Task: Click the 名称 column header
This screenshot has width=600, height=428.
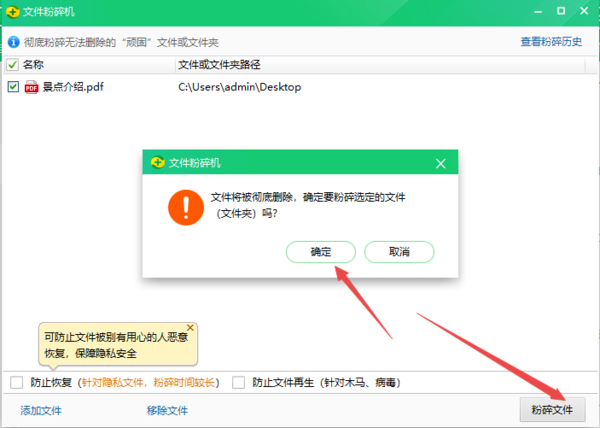Action: click(34, 65)
